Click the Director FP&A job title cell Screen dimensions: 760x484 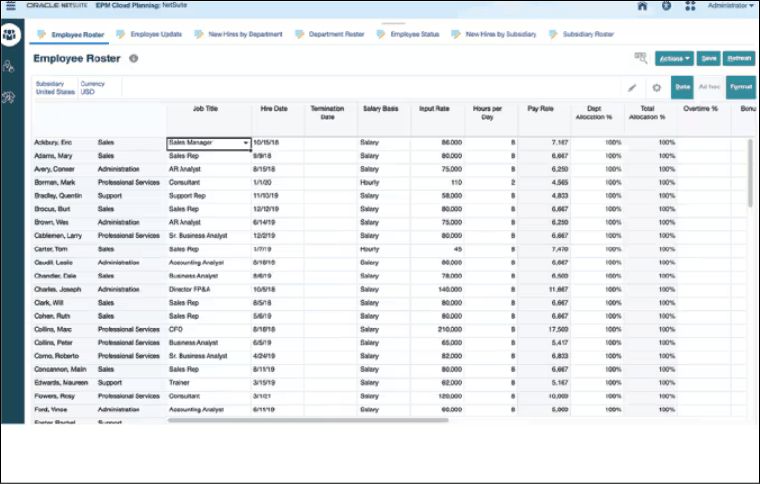click(209, 290)
